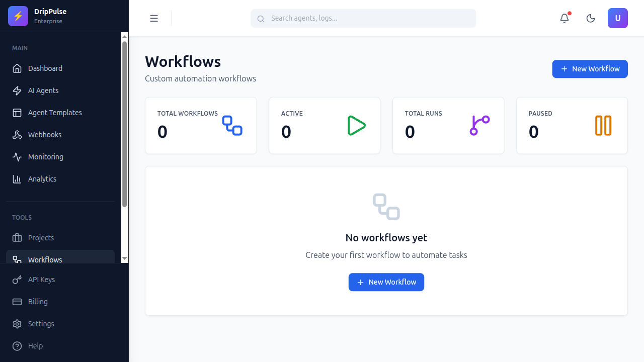Viewport: 644px width, 362px height.
Task: Click Workflows sidebar icon
Action: (x=17, y=259)
